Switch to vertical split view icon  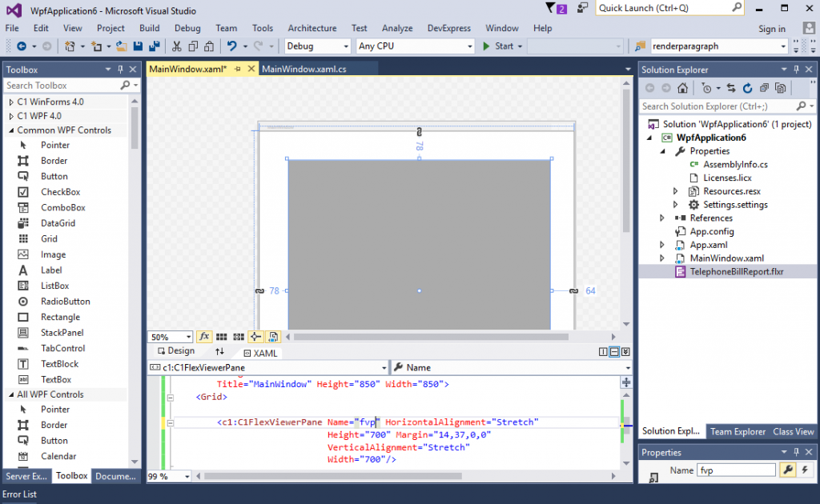[x=603, y=352]
